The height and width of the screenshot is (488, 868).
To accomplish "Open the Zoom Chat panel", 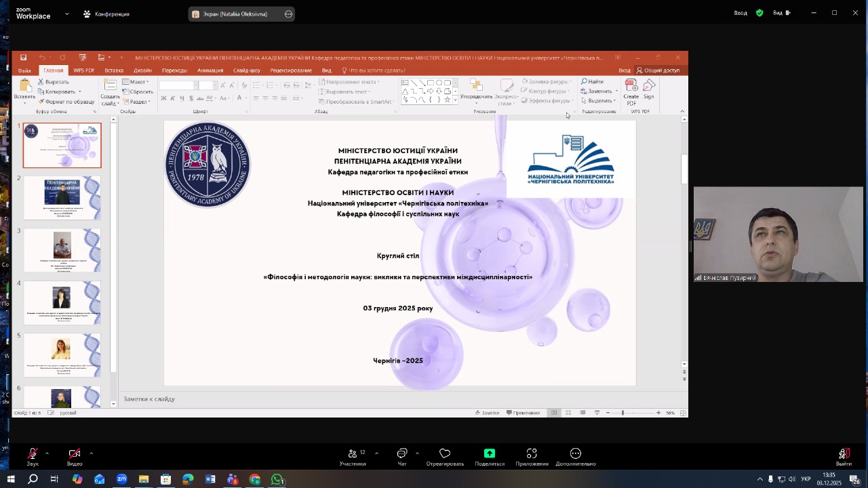I will click(401, 453).
